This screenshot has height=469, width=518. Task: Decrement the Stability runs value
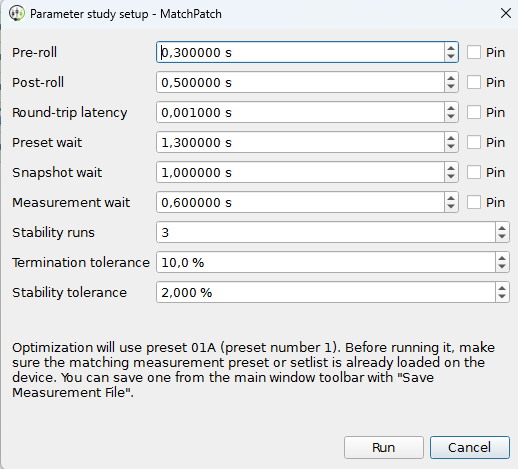click(502, 237)
